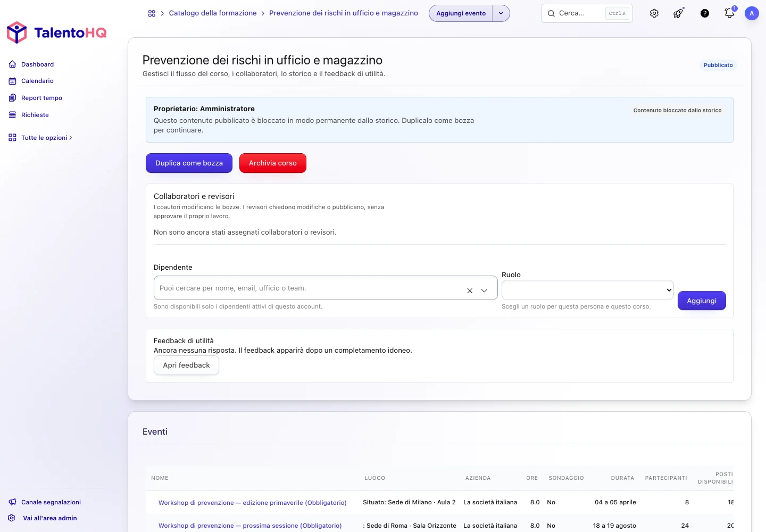
Task: Click the SONDAGGIO column header
Action: (x=566, y=478)
